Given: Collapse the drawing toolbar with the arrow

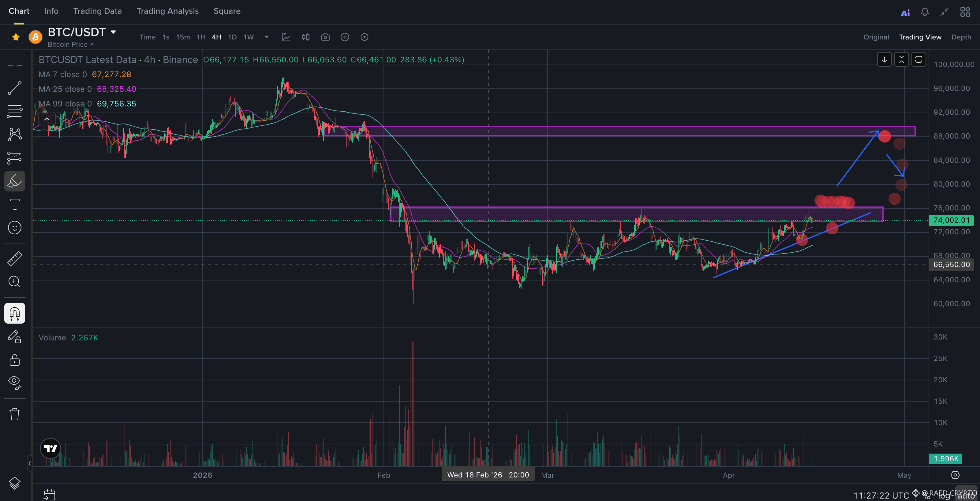Looking at the screenshot, I should pos(29,463).
